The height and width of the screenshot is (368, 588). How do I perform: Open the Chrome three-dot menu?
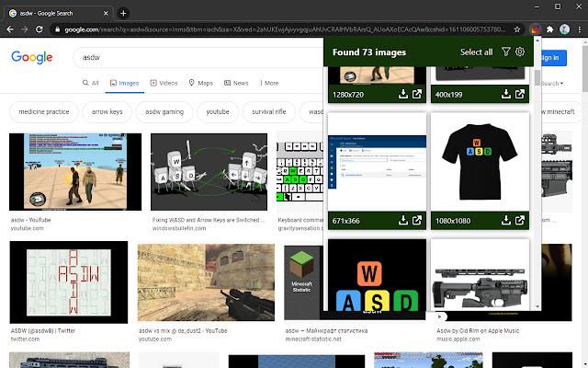click(580, 29)
